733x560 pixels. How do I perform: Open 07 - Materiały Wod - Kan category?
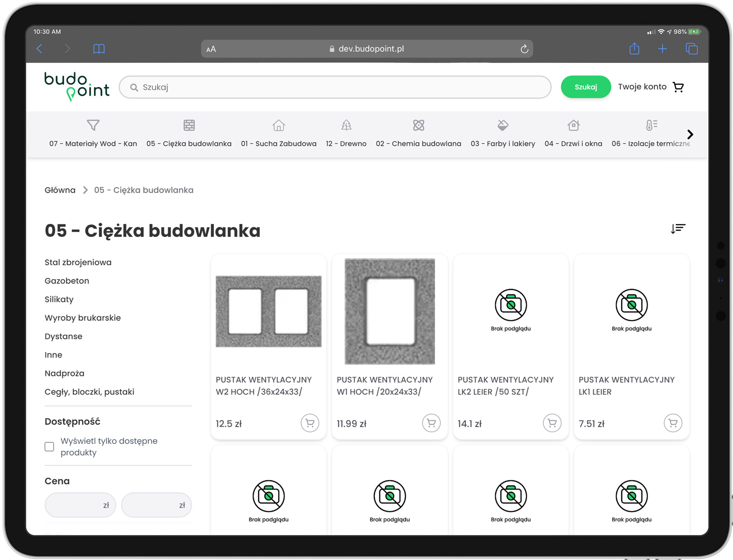pos(93,144)
